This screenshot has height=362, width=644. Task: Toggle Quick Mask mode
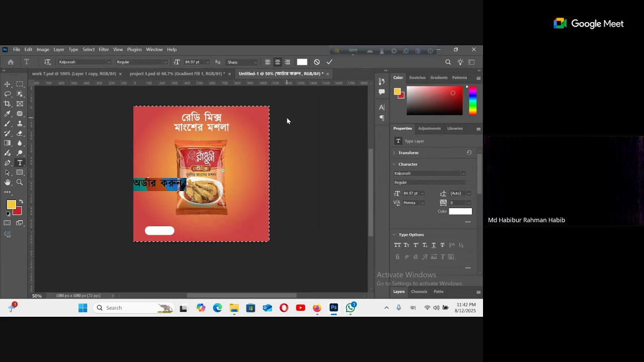(8, 223)
